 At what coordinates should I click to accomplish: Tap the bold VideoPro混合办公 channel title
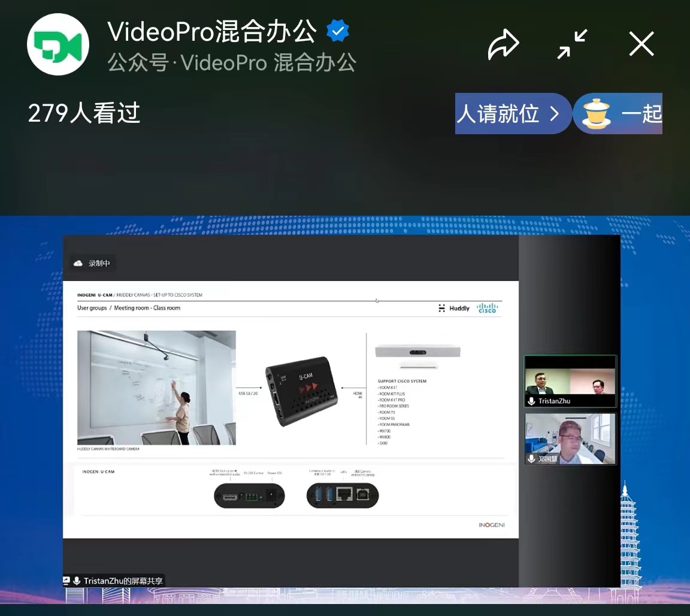pos(212,32)
